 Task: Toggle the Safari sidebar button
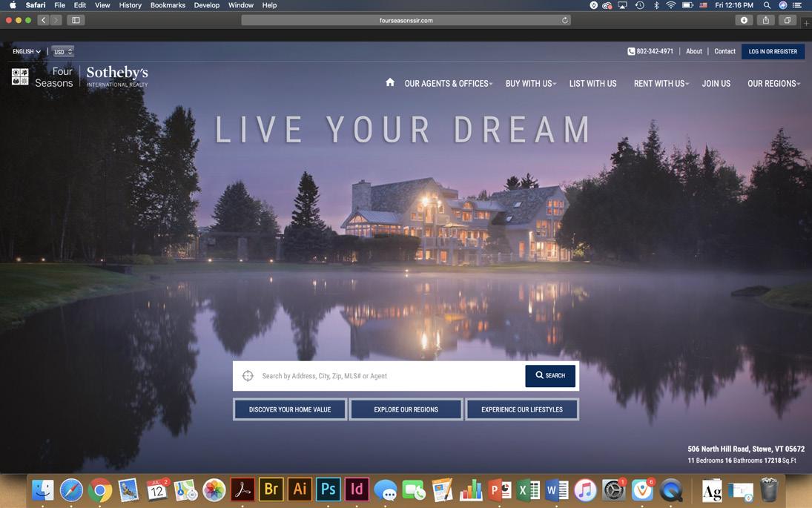pos(76,20)
